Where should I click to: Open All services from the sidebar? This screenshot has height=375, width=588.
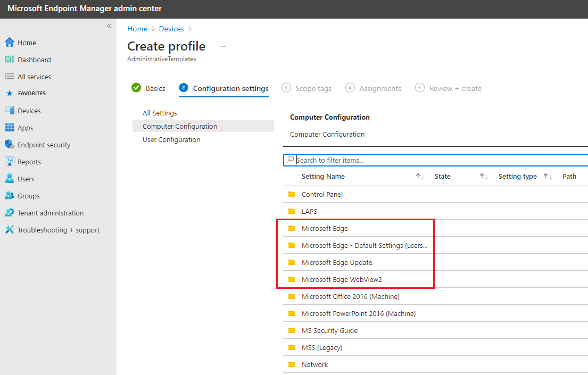(x=34, y=77)
